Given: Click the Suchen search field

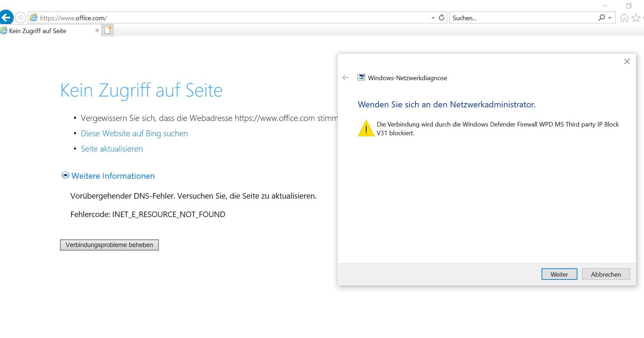Looking at the screenshot, I should tap(523, 18).
